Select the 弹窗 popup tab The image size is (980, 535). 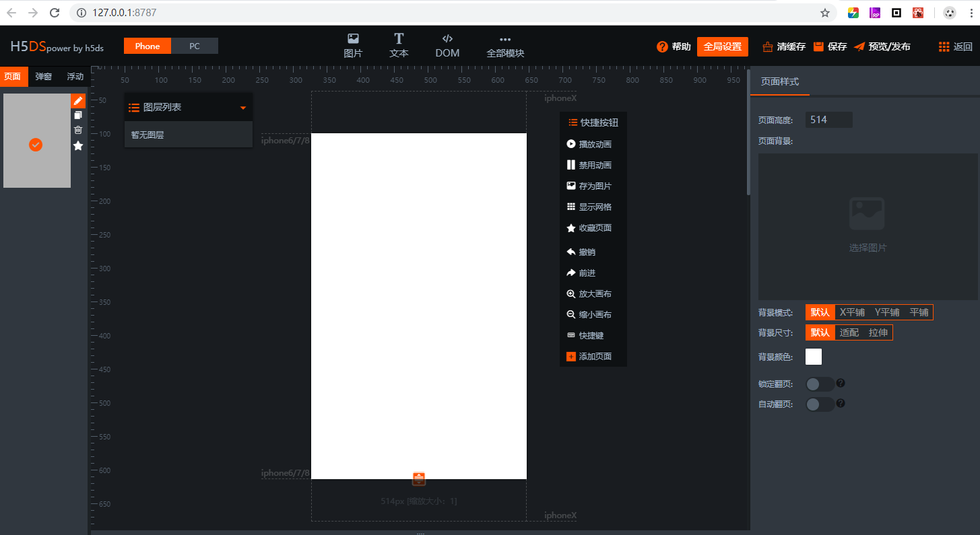coord(43,76)
